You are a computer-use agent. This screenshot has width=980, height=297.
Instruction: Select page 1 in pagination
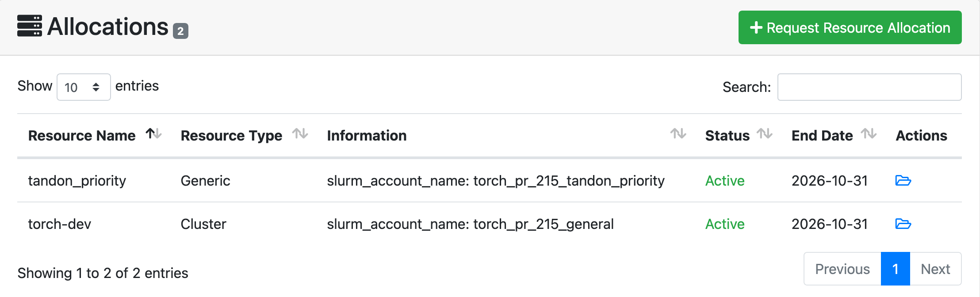tap(895, 269)
